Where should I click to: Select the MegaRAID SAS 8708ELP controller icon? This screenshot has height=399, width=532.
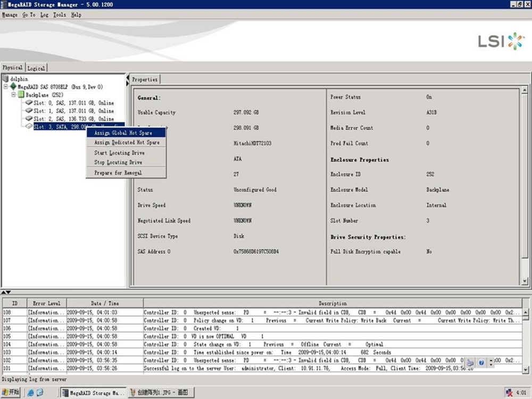(x=13, y=87)
